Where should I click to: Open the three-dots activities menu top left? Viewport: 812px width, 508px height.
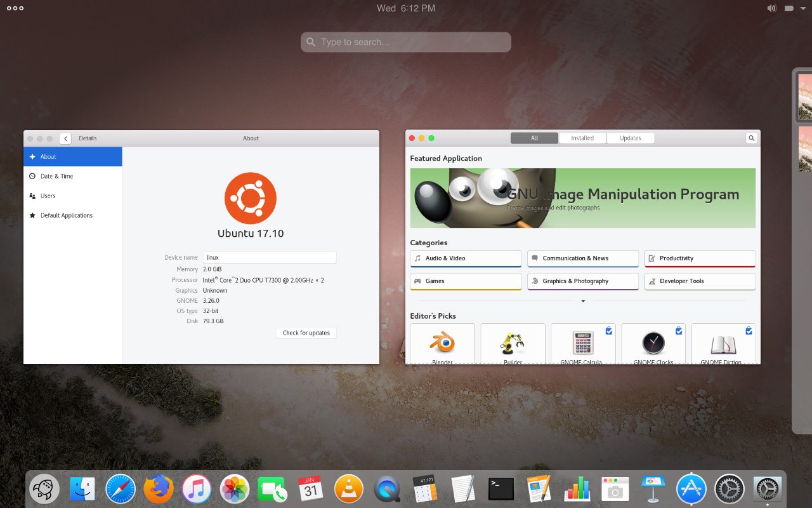[15, 8]
